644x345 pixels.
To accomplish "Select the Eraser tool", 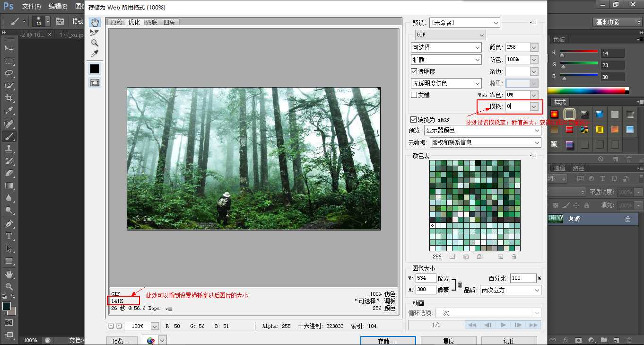I will 9,173.
